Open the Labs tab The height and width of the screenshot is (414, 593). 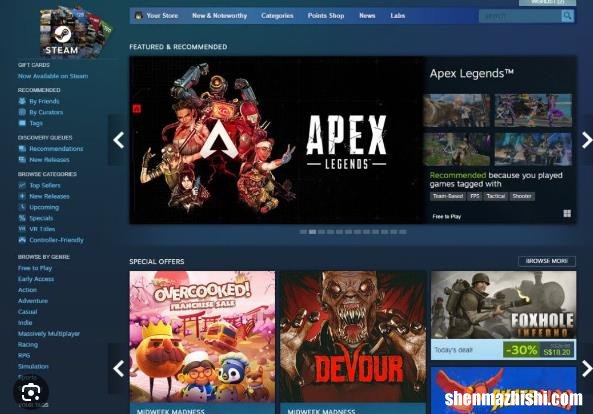click(397, 16)
